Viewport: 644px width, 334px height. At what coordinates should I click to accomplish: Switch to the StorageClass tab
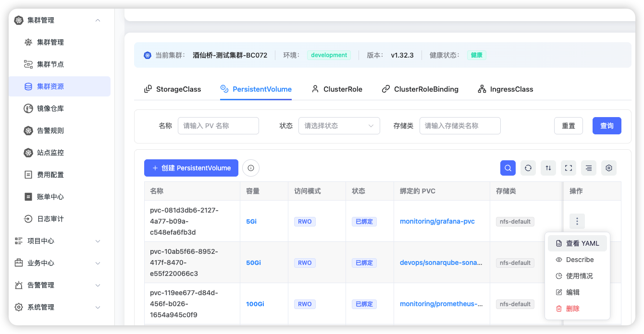[x=173, y=89]
